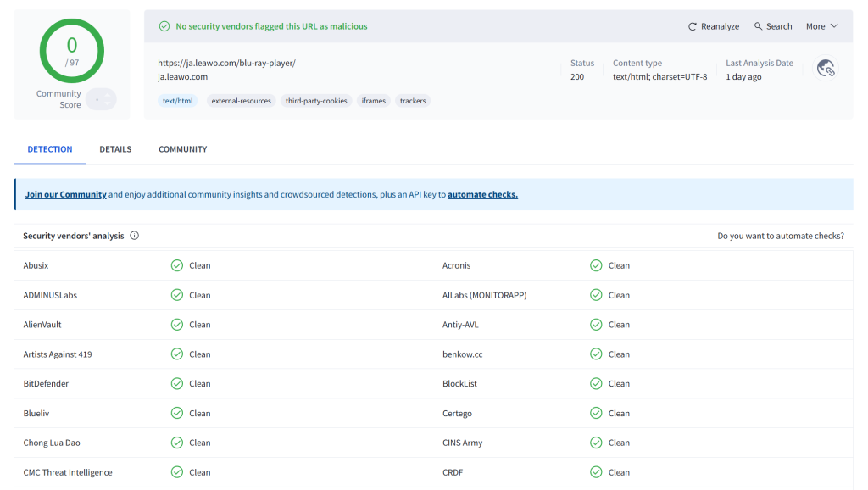Upvote the community score arrow
Screen dimensions: 868x490
click(108, 95)
